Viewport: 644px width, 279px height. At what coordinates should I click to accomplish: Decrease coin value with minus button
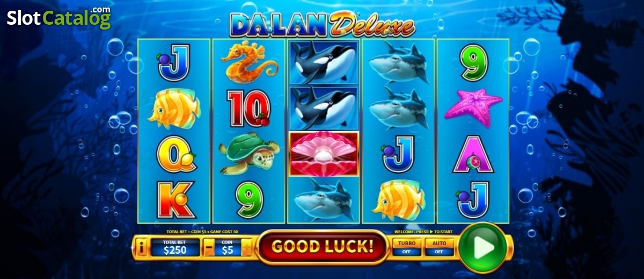[209, 248]
